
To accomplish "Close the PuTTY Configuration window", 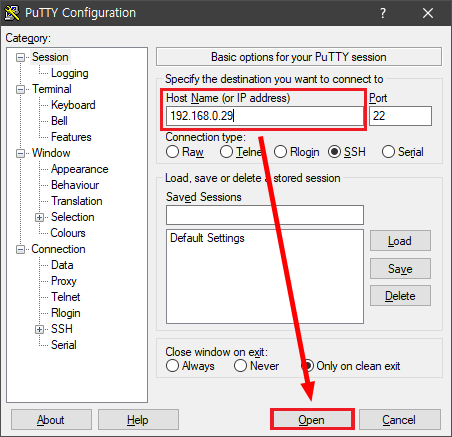I will (x=428, y=13).
